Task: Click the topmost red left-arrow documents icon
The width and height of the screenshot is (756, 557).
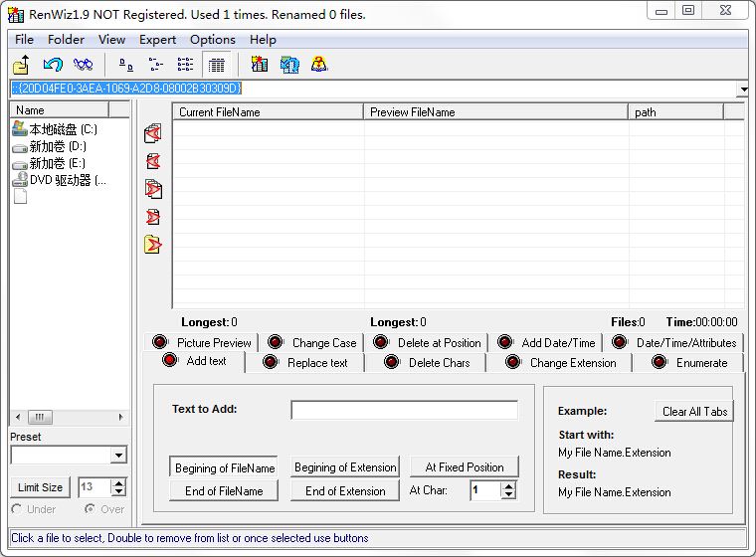Action: pos(153,133)
